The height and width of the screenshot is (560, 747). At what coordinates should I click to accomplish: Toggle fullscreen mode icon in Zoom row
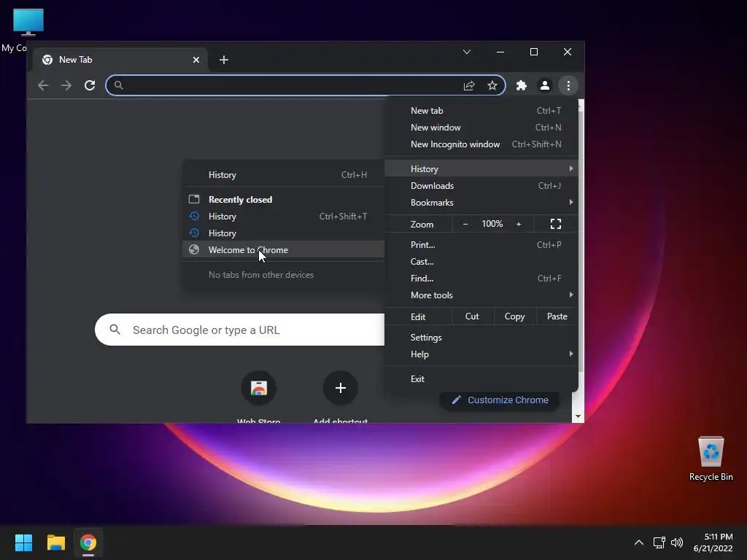coord(555,224)
